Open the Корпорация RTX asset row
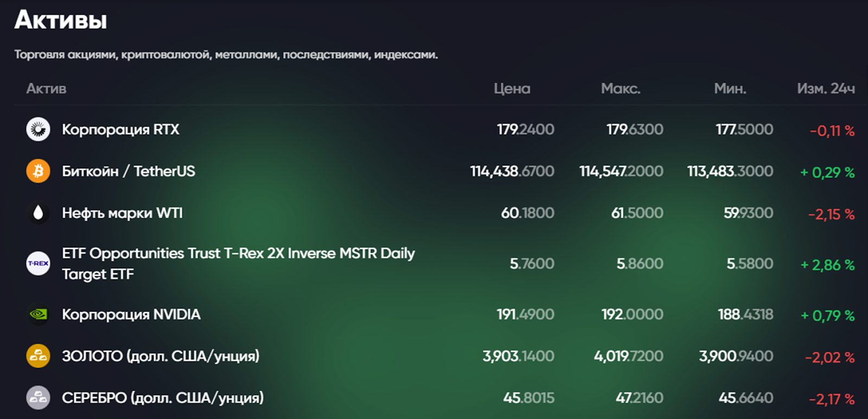 click(120, 129)
